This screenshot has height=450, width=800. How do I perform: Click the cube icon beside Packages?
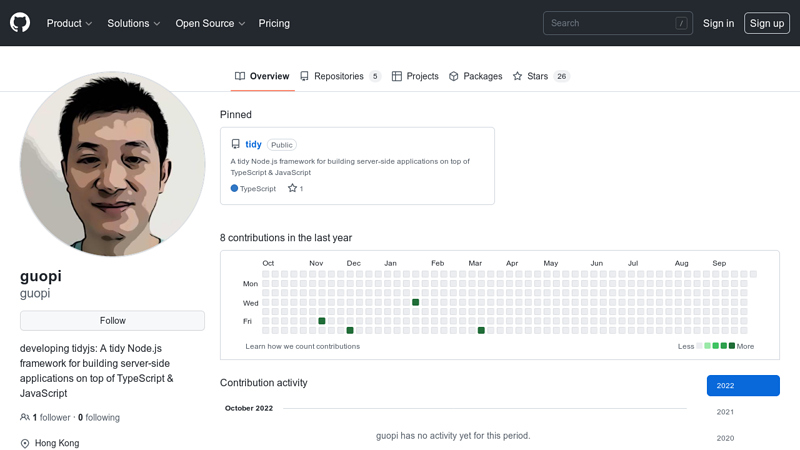point(454,76)
